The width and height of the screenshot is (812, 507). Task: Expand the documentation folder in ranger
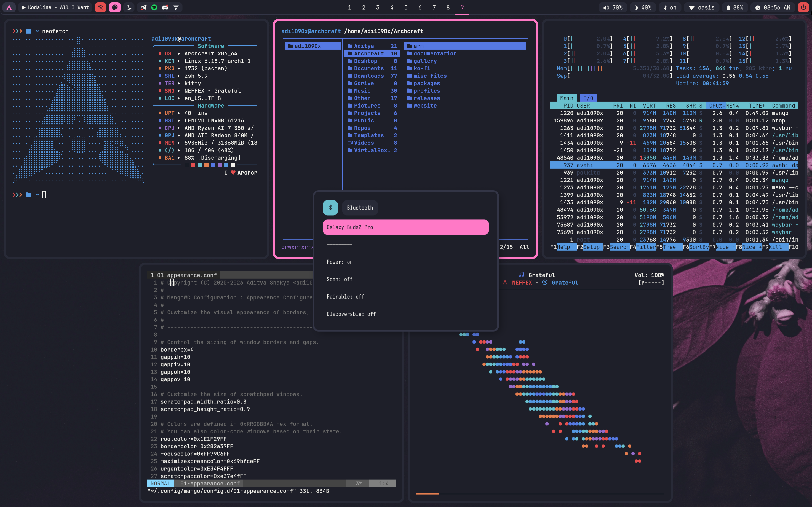pos(435,54)
